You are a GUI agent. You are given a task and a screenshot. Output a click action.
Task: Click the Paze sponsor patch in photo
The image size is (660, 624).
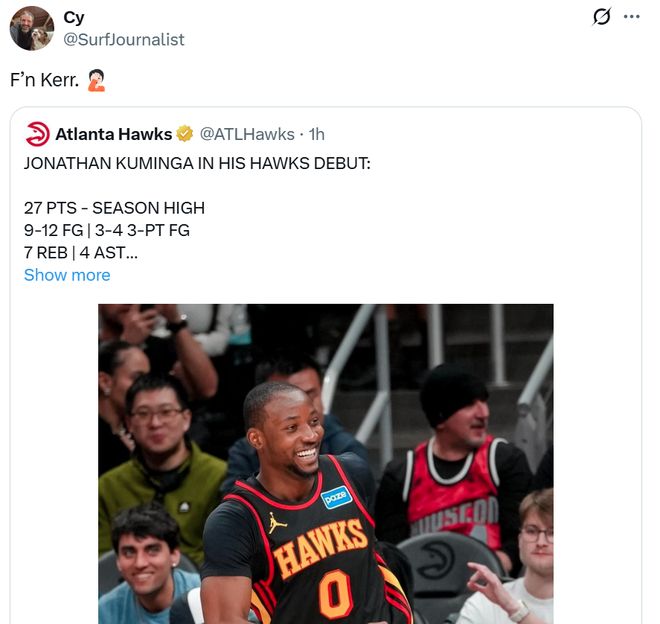coord(336,497)
